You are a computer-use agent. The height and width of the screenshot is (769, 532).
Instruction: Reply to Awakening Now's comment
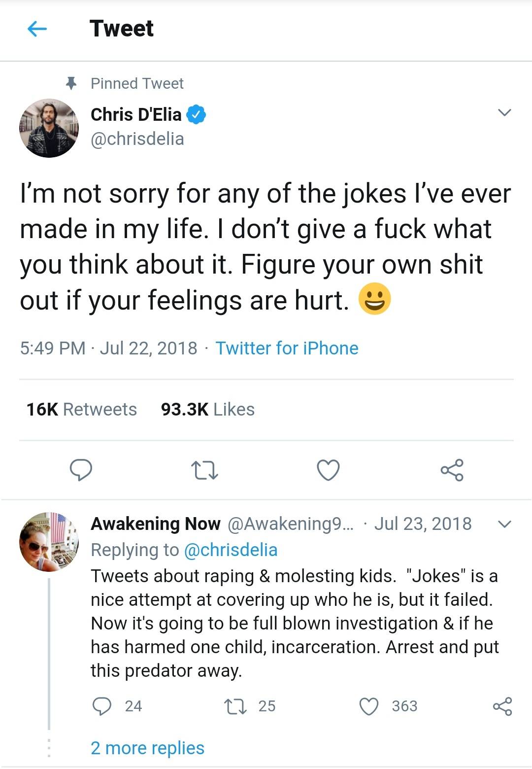[x=102, y=706]
